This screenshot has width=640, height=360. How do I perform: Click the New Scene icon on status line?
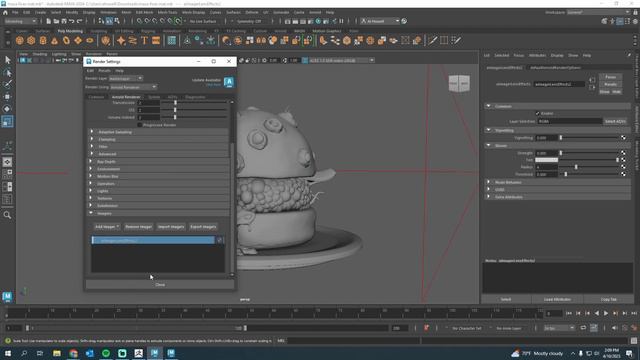49,21
